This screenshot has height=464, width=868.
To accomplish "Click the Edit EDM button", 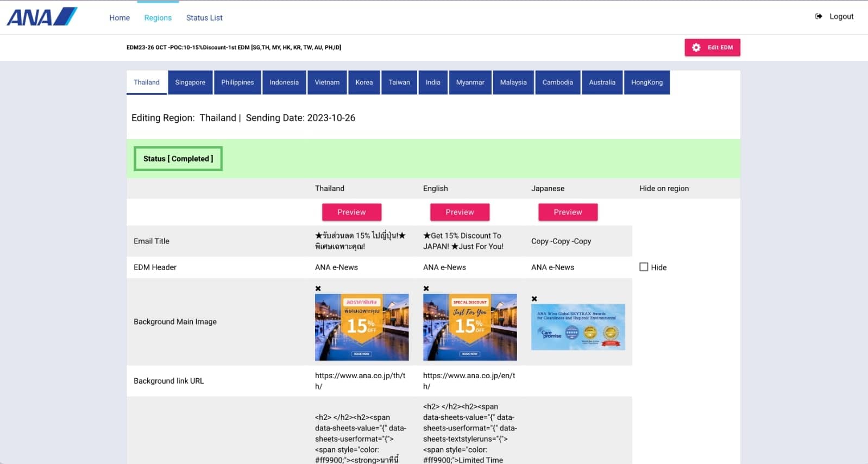I will (712, 47).
